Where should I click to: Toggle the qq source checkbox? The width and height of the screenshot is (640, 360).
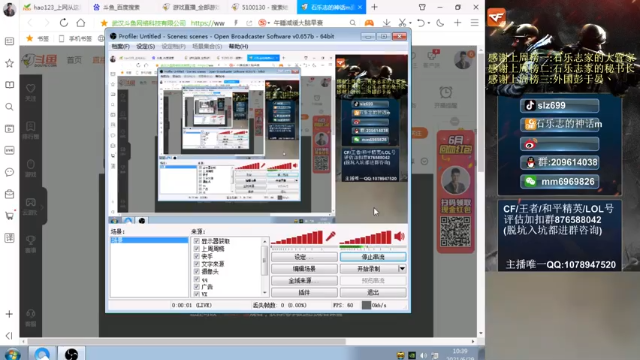(197, 280)
